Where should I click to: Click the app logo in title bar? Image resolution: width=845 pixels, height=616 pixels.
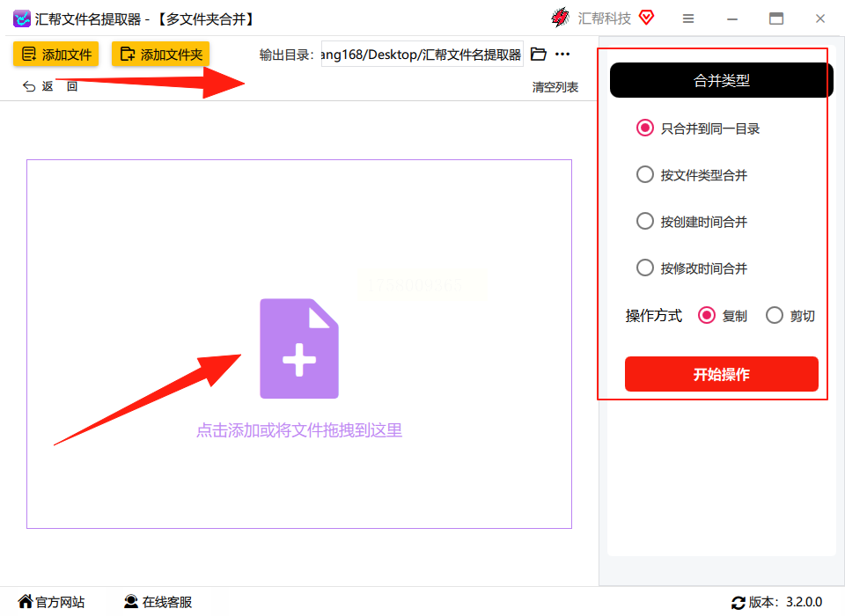click(21, 18)
